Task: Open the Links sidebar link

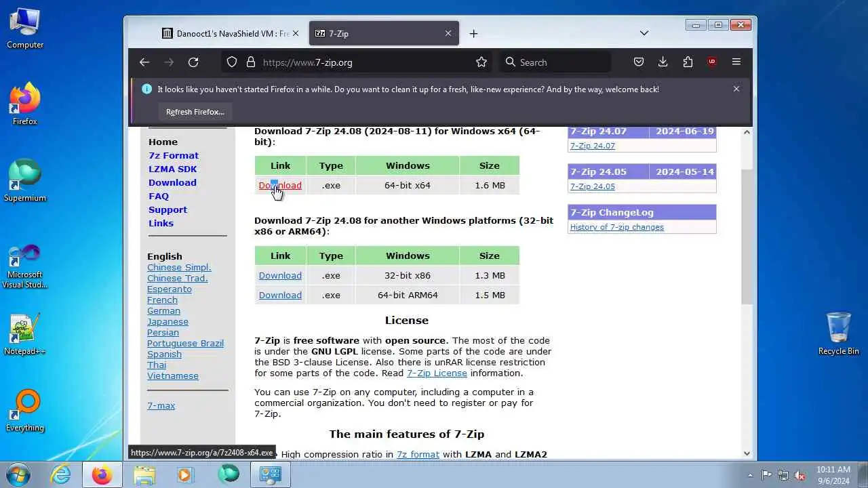Action: (161, 223)
